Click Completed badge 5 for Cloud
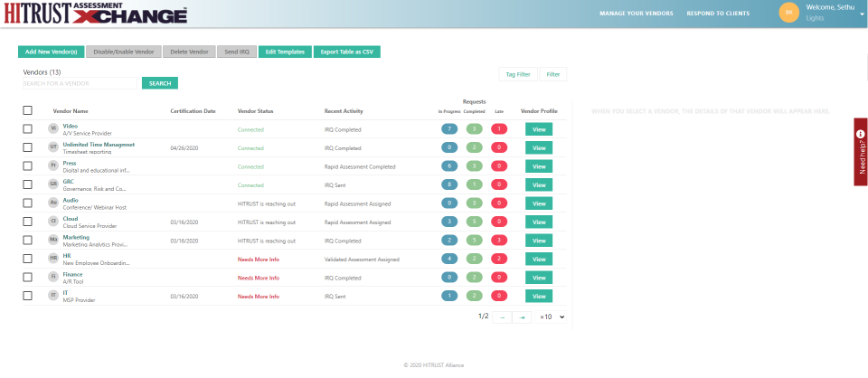This screenshot has height=378, width=868. 475,222
